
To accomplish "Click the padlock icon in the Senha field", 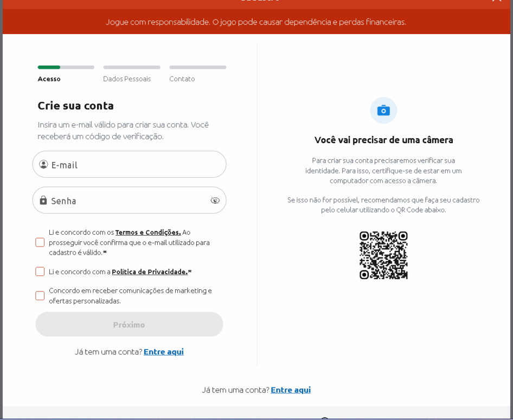I will pos(43,201).
